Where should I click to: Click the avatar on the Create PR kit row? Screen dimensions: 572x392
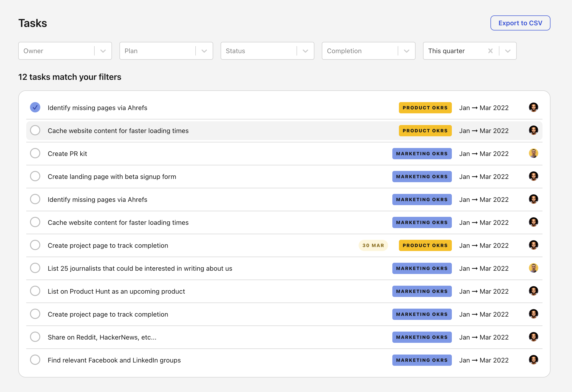pos(533,153)
